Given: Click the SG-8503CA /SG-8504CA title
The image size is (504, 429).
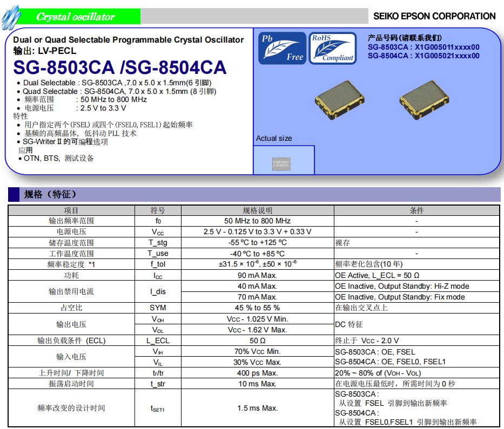Looking at the screenshot, I should click(x=120, y=67).
